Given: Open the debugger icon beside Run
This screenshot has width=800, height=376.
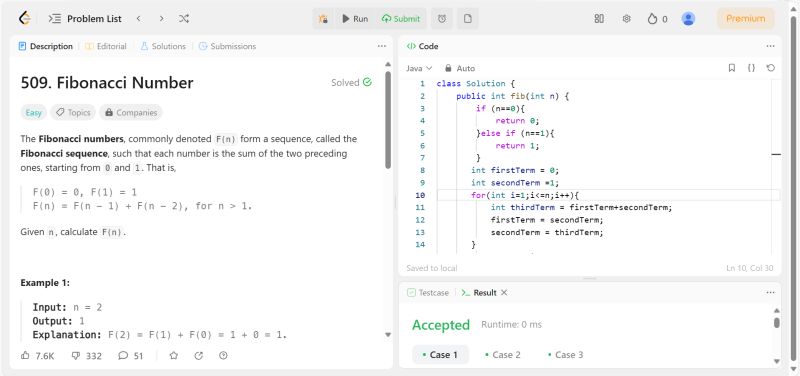Looking at the screenshot, I should tap(322, 19).
